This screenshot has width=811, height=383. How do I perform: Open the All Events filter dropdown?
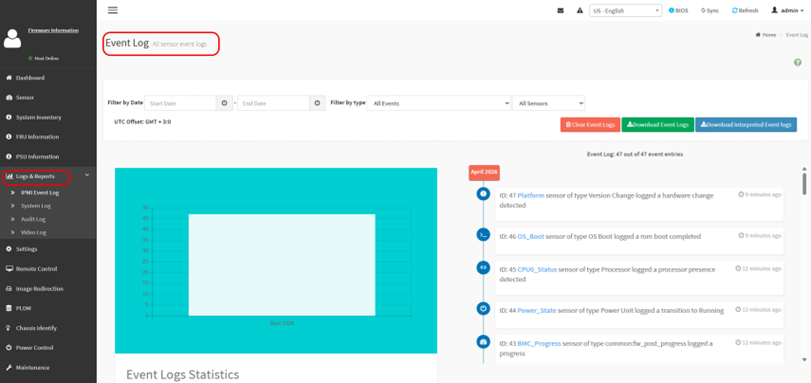click(439, 103)
